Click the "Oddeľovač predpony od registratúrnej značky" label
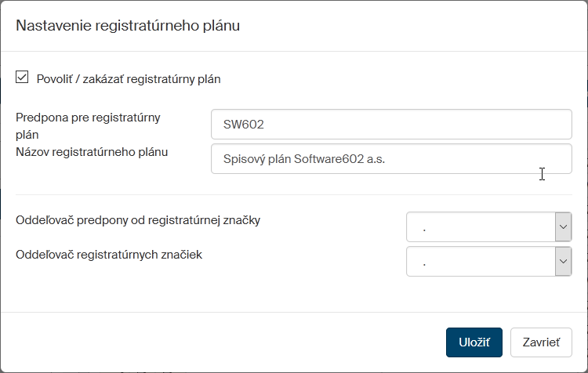Image resolution: width=588 pixels, height=373 pixels. click(138, 220)
